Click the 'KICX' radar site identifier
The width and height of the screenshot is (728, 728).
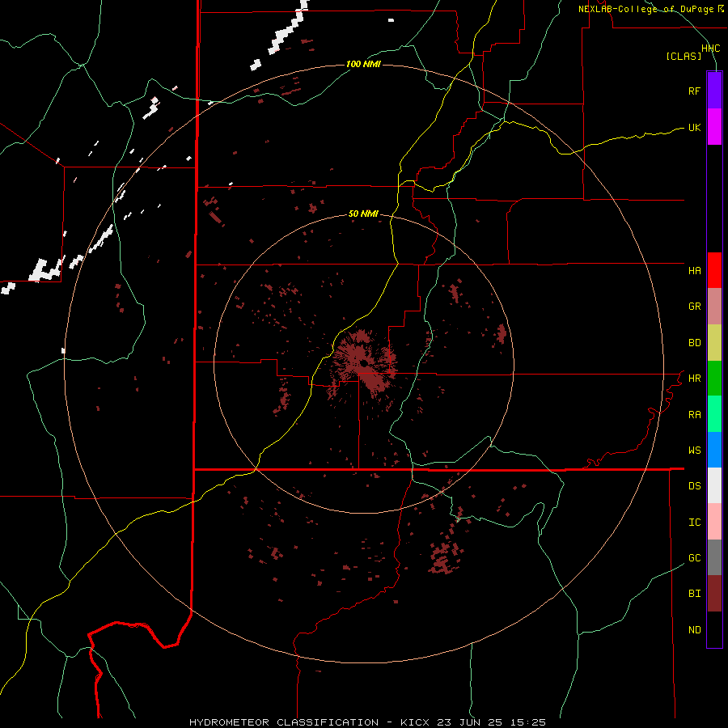[415, 722]
